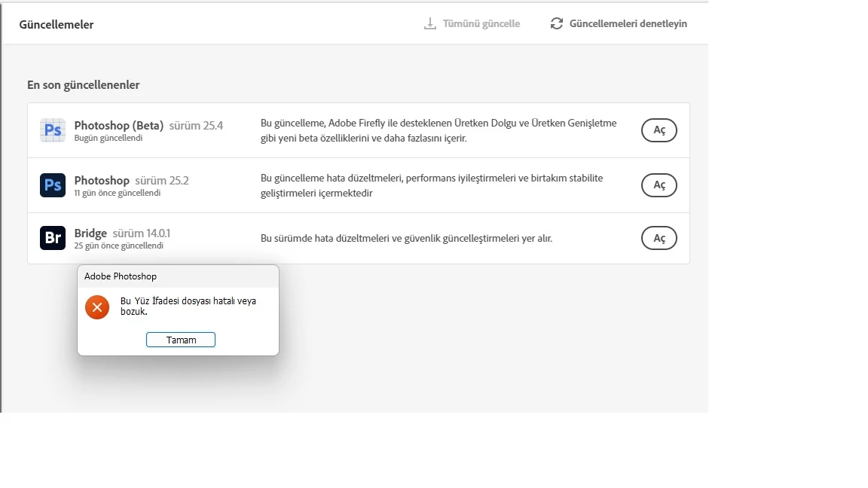The height and width of the screenshot is (488, 868).
Task: Click the Adobe Photoshop dialog title
Action: tap(120, 276)
